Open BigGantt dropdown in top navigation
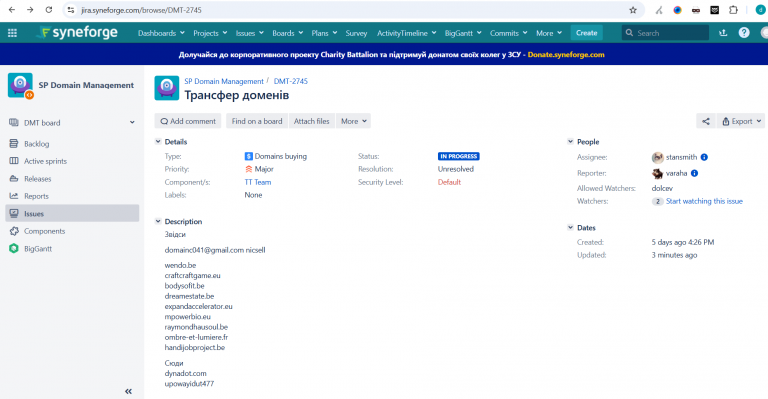Screen dimensions: 768x399 point(463,33)
